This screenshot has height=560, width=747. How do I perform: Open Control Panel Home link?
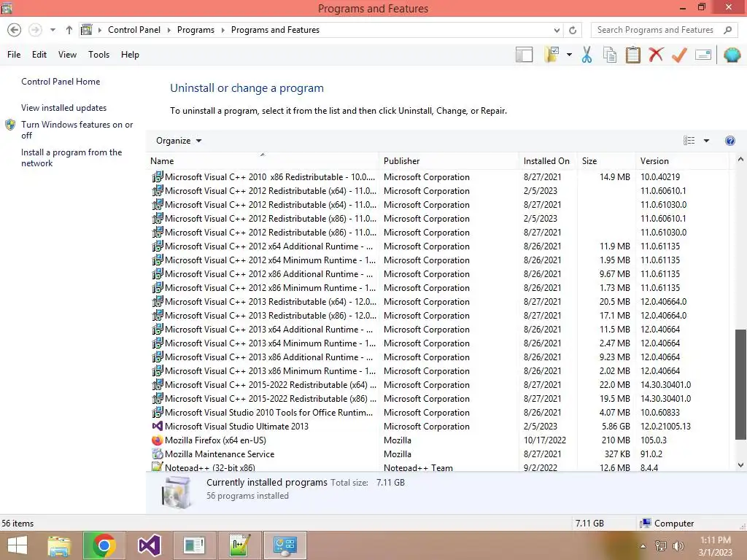click(x=61, y=82)
